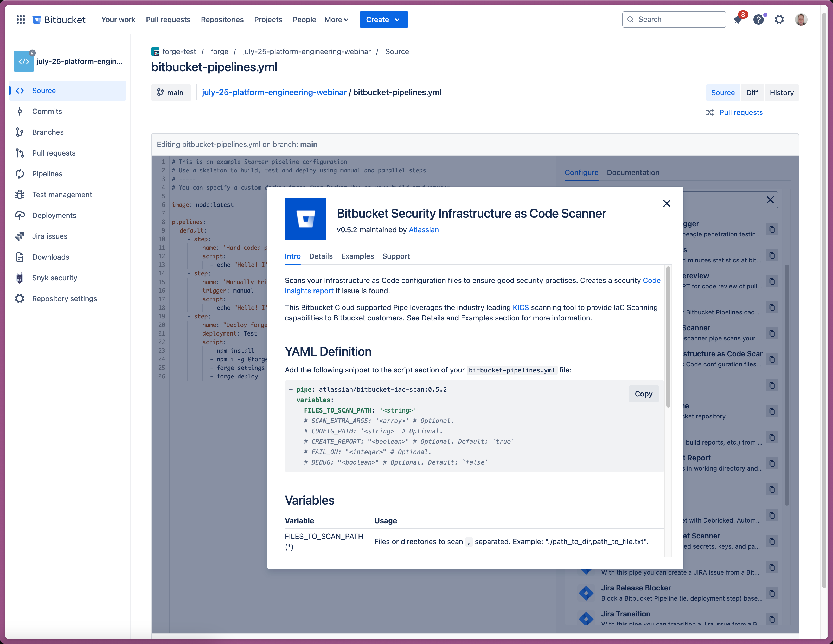Copy the YAML definition snippet
The width and height of the screenshot is (833, 644).
click(643, 394)
